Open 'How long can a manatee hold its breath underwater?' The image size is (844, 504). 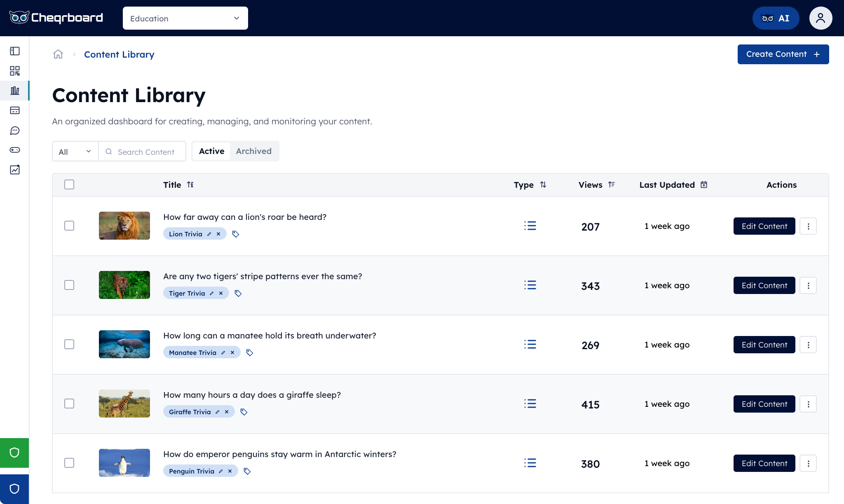(270, 336)
